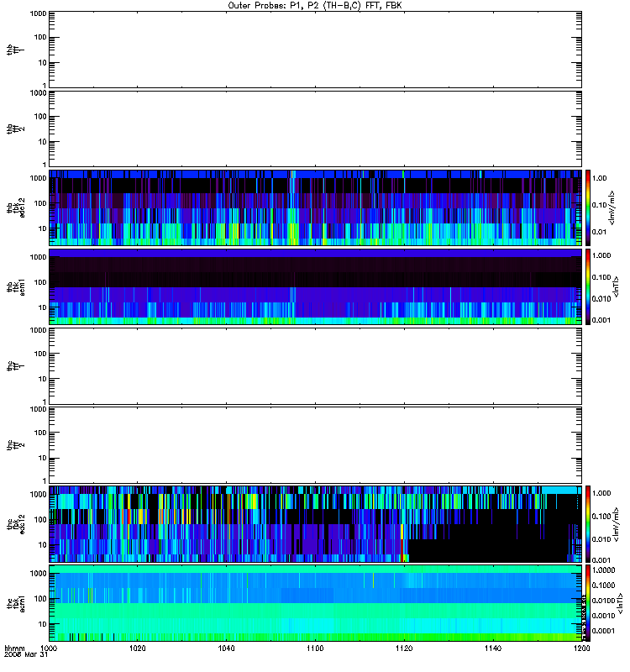The width and height of the screenshot is (630, 672).
Task: Click the thc fbk edc12 spectrogram panel
Action: [315, 522]
